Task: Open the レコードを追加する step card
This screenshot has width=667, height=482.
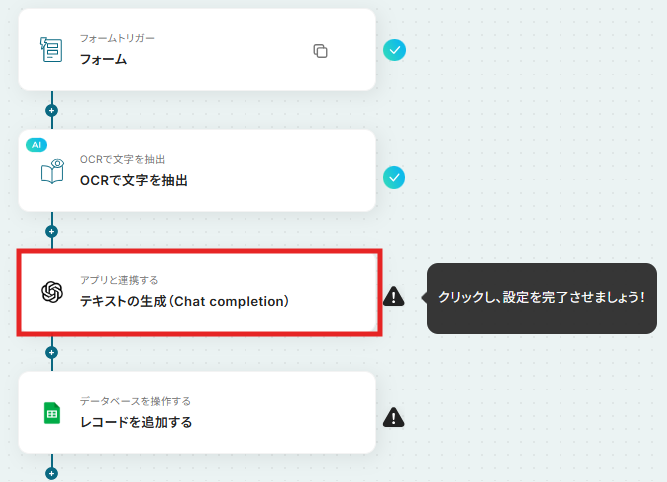Action: (x=197, y=413)
